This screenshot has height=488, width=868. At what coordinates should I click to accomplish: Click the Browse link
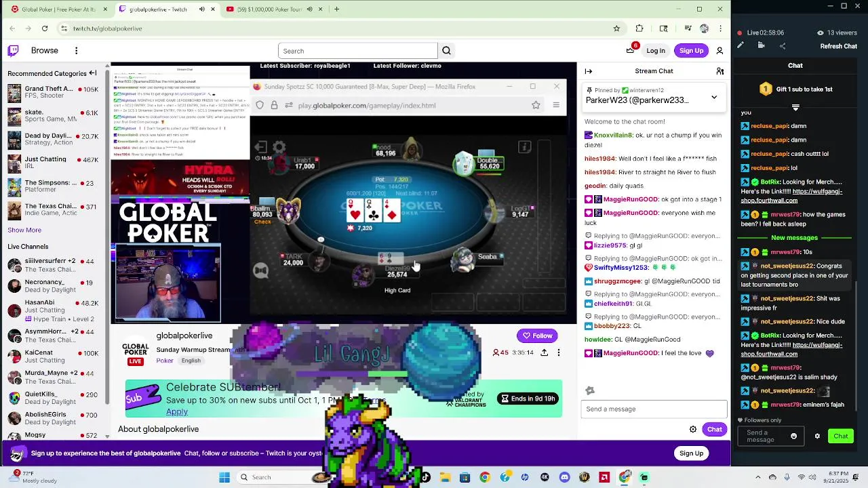45,51
